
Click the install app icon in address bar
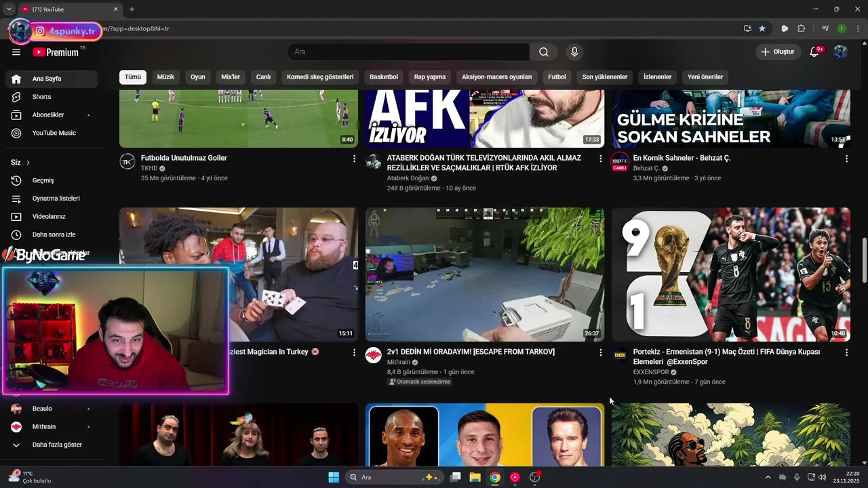(x=747, y=28)
